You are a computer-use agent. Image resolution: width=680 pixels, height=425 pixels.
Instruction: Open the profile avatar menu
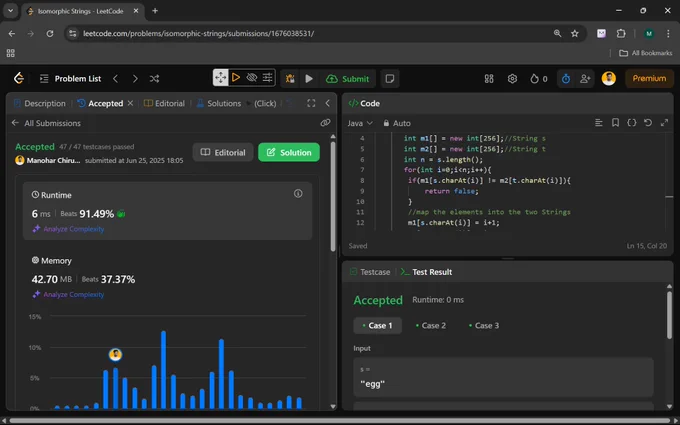608,78
